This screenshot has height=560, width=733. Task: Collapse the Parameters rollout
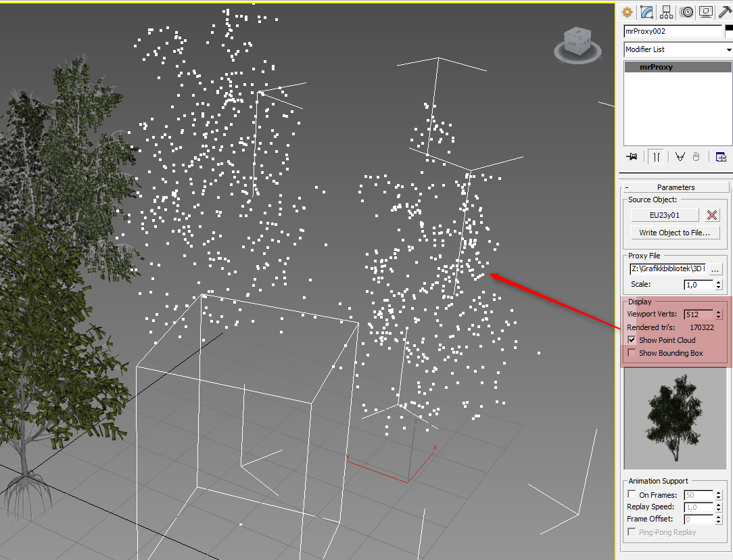tap(675, 187)
